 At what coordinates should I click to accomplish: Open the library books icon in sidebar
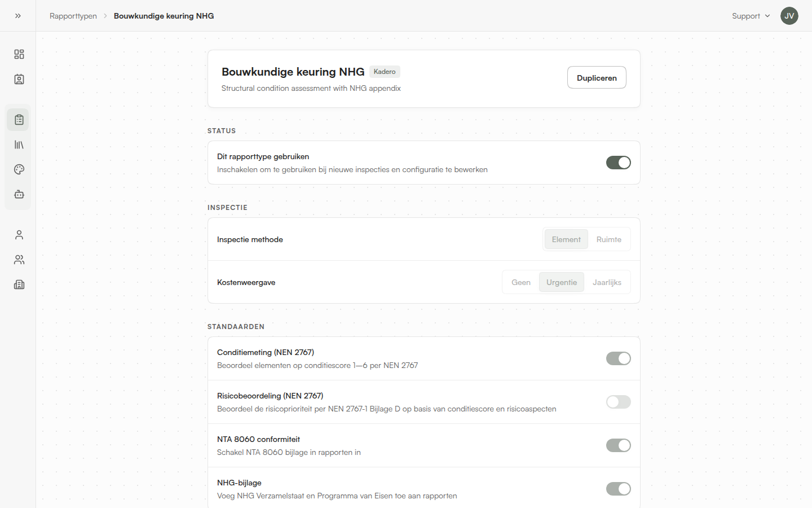tap(19, 144)
